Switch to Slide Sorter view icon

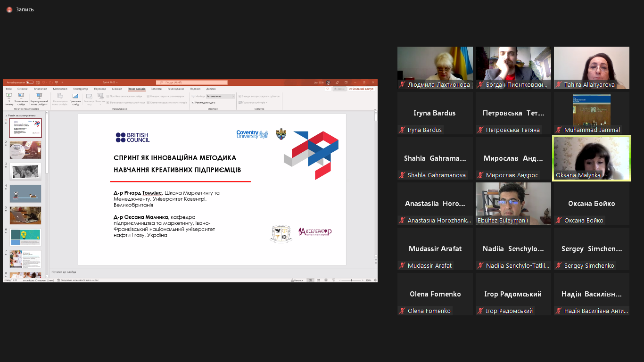(x=318, y=280)
